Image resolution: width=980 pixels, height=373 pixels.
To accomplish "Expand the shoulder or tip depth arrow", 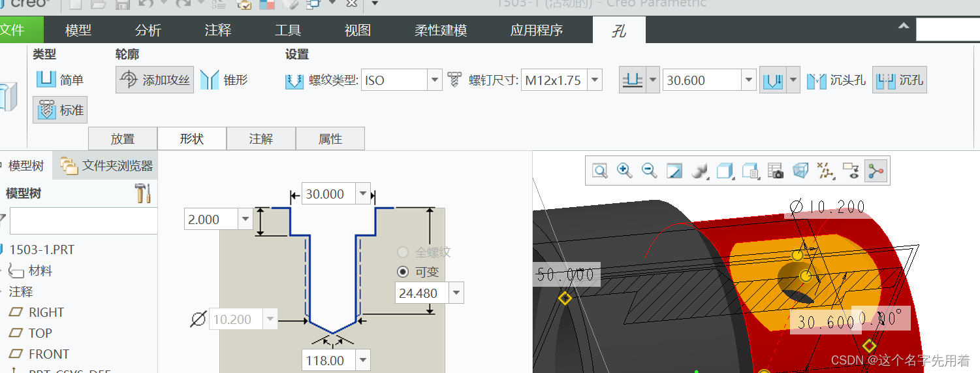I will pyautogui.click(x=793, y=80).
